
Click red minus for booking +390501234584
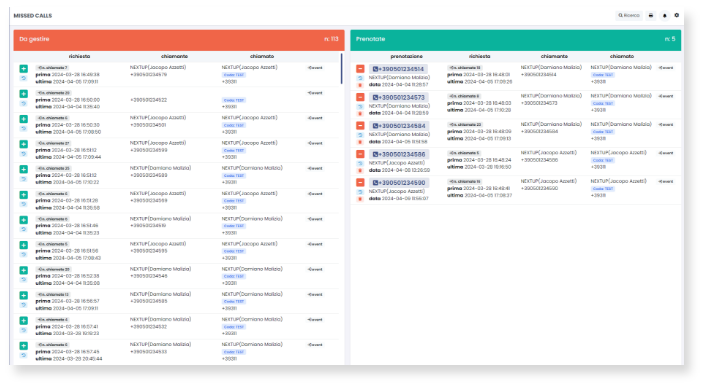(x=360, y=125)
